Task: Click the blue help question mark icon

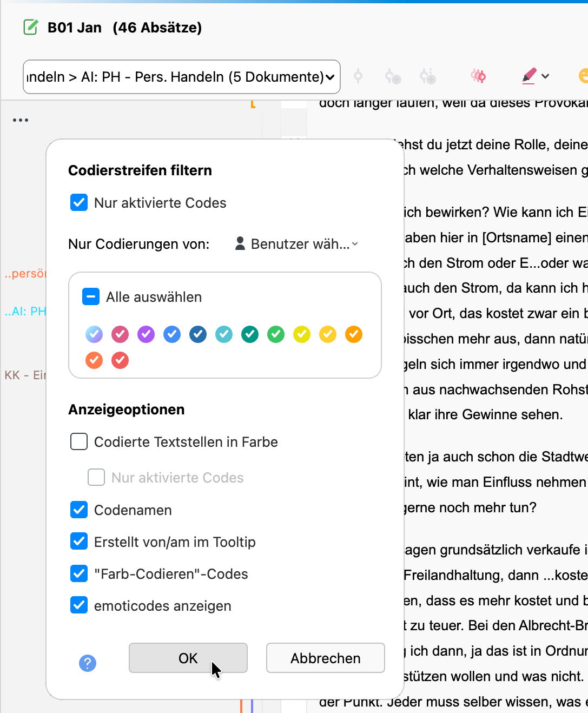Action: pos(88,663)
